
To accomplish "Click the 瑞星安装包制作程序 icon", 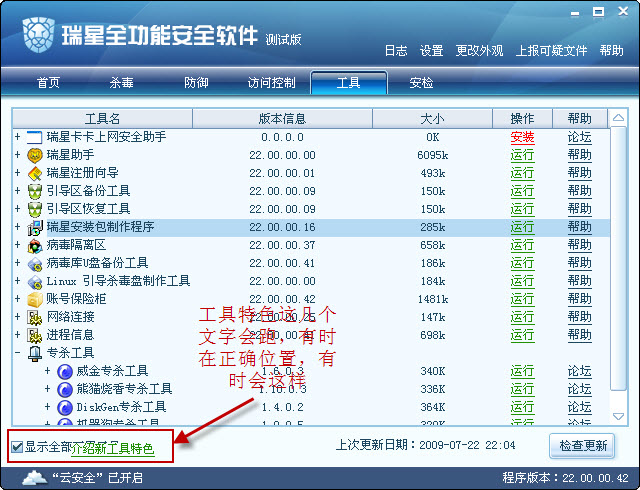I will [35, 227].
